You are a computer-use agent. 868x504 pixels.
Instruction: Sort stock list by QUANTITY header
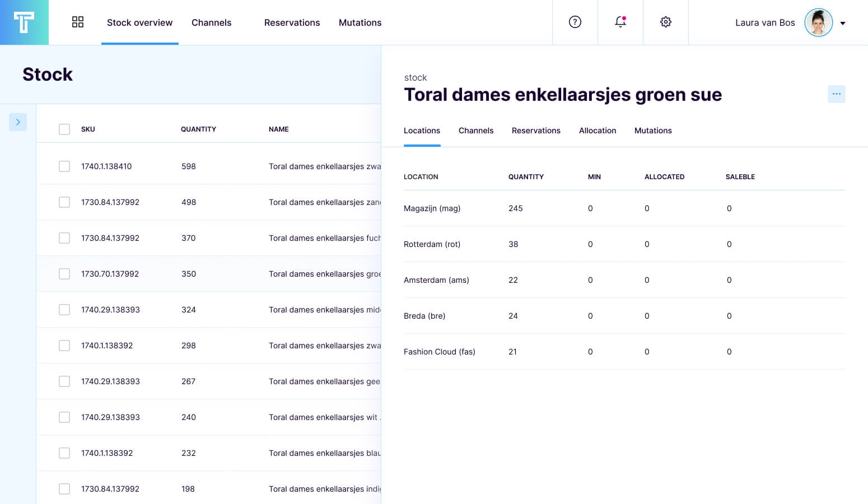(198, 129)
